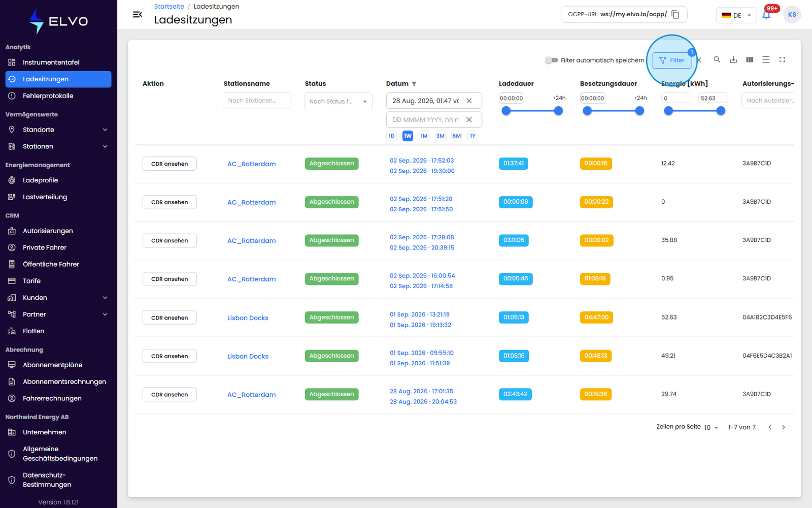Clear the start date field
The image size is (812, 508).
pos(469,101)
